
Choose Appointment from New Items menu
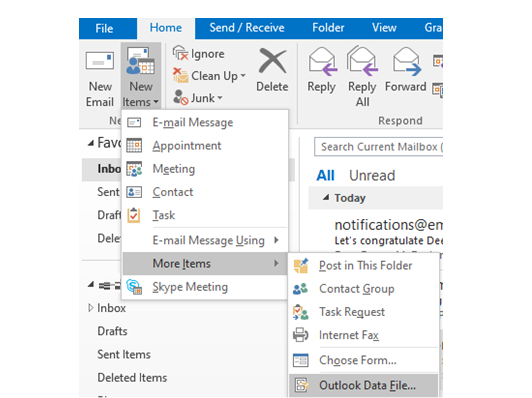(205, 146)
